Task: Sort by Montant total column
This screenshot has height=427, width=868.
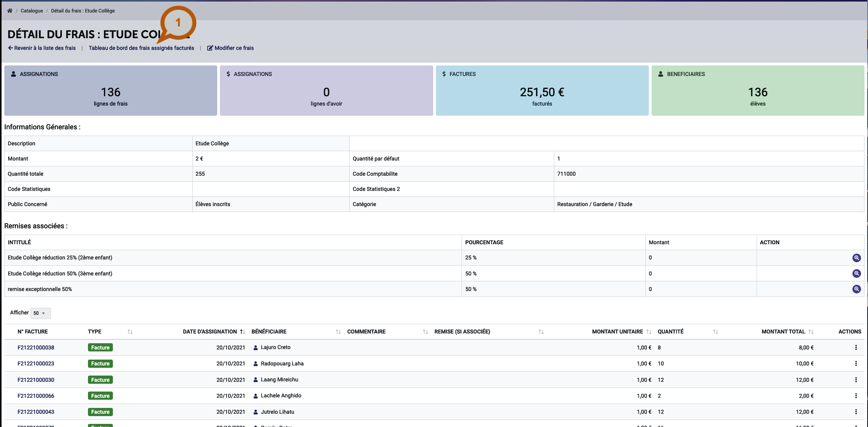Action: pos(811,332)
